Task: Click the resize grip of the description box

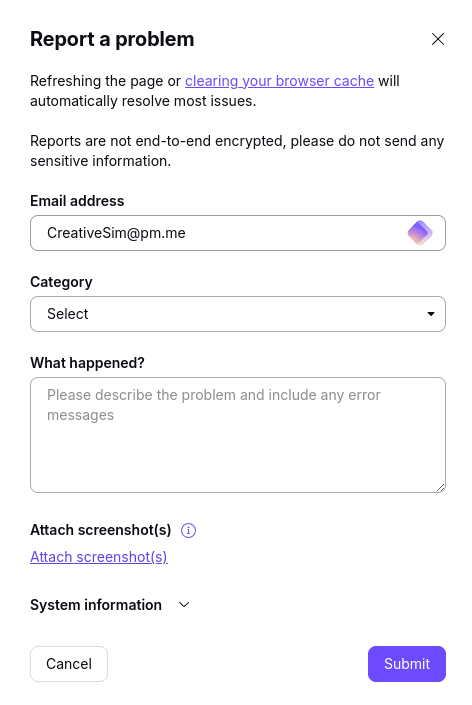Action: pos(441,488)
